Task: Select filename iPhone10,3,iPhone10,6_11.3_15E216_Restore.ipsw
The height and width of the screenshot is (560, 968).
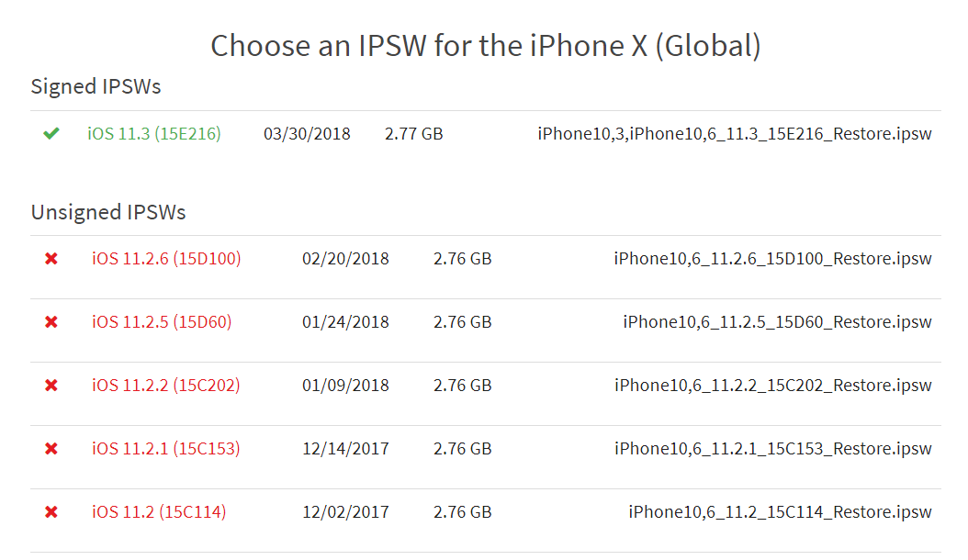Action: pos(734,133)
